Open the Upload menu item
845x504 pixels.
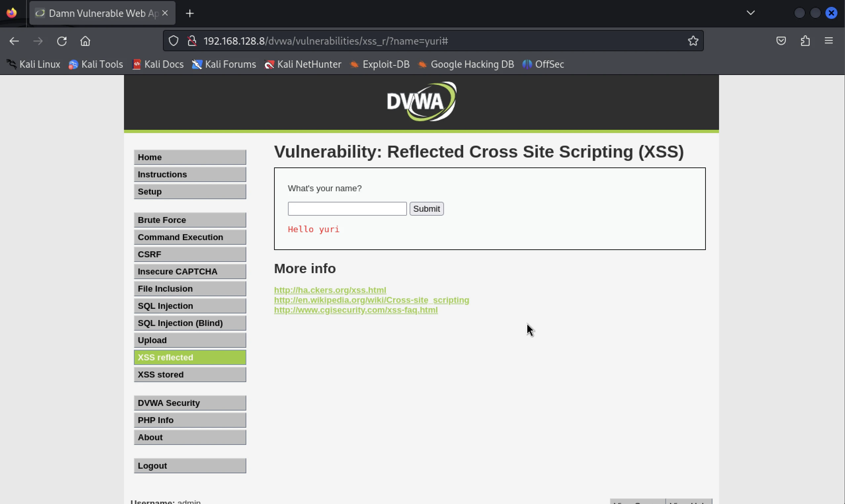(190, 340)
